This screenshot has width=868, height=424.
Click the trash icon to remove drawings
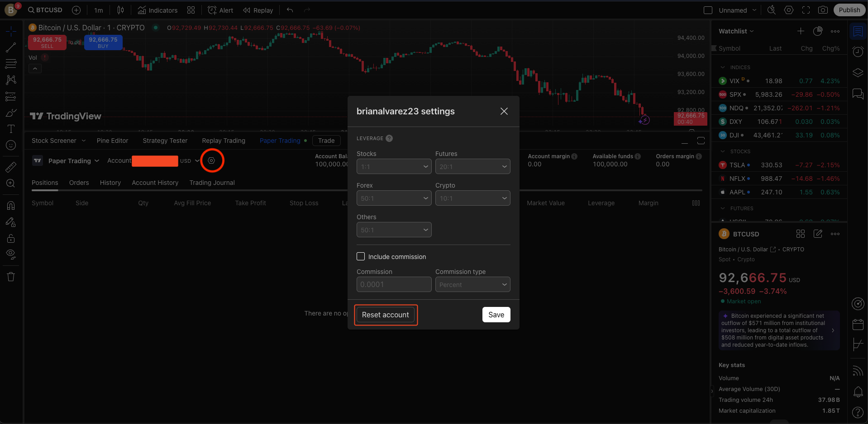[x=11, y=277]
